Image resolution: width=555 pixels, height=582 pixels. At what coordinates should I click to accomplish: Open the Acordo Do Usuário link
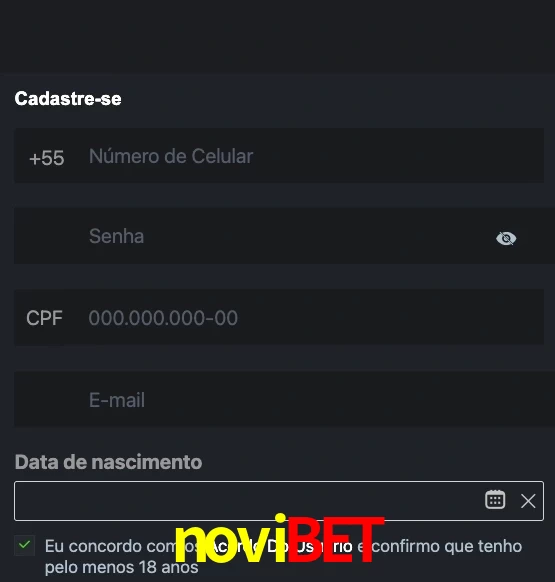pyautogui.click(x=281, y=546)
